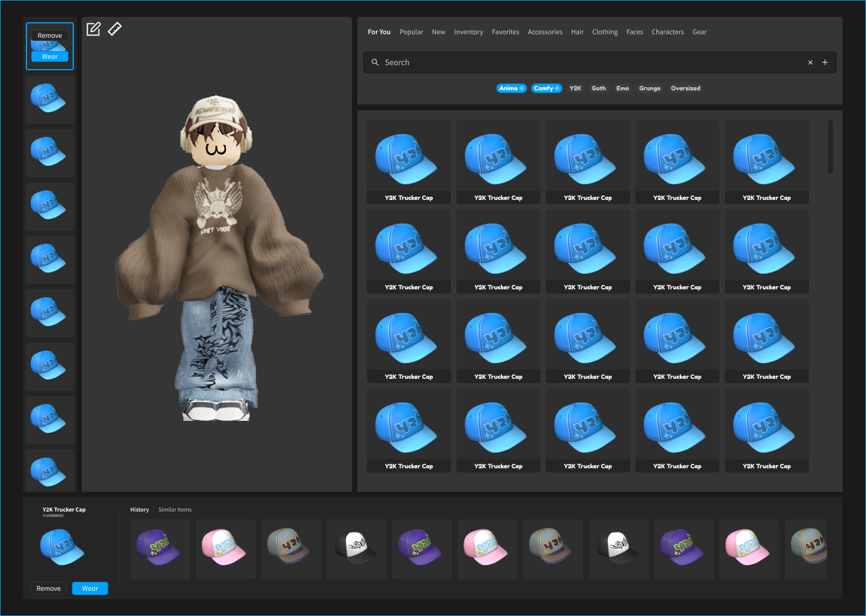Click the plus icon in search bar
The height and width of the screenshot is (616, 866).
(825, 62)
